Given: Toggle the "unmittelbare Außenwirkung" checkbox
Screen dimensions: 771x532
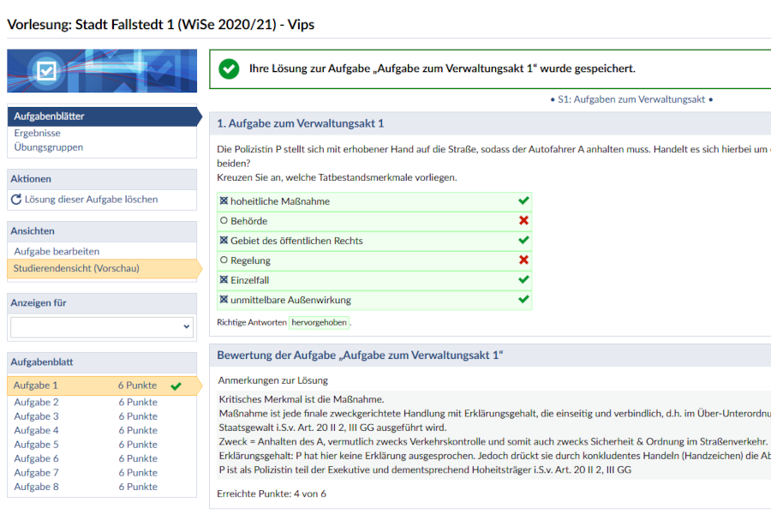Looking at the screenshot, I should (224, 299).
